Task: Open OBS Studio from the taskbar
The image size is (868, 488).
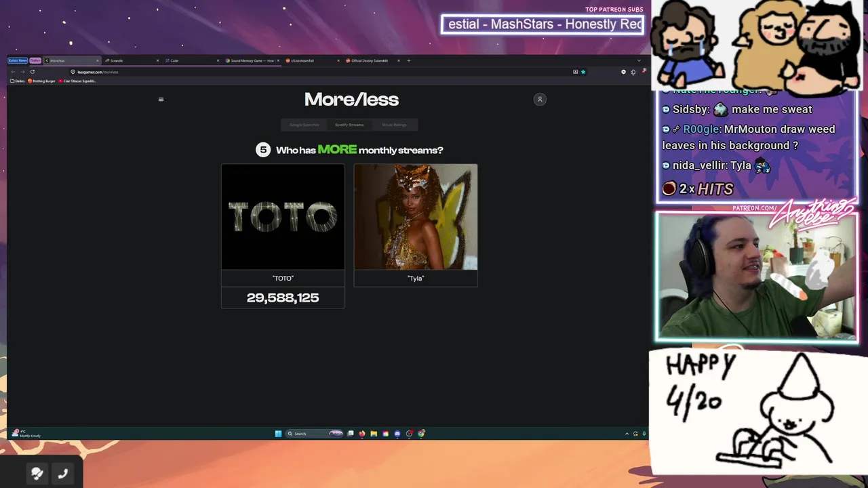Action: (409, 434)
